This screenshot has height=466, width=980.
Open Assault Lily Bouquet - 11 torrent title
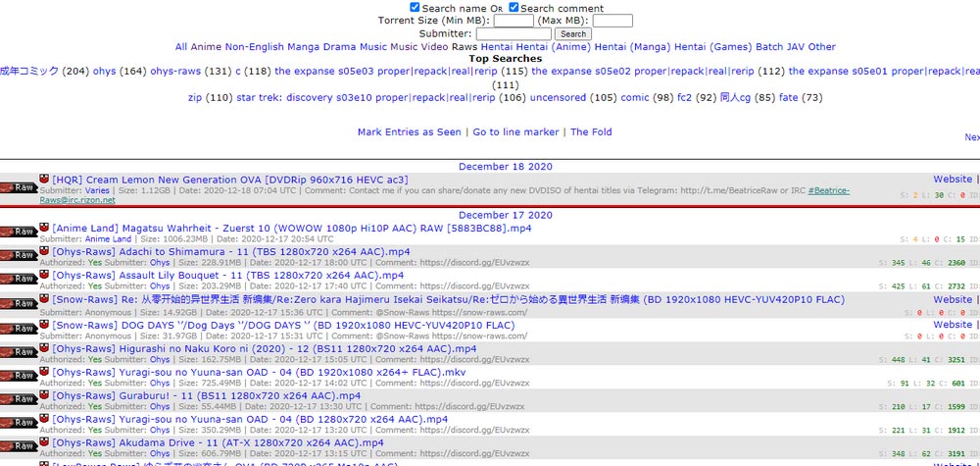[227, 276]
